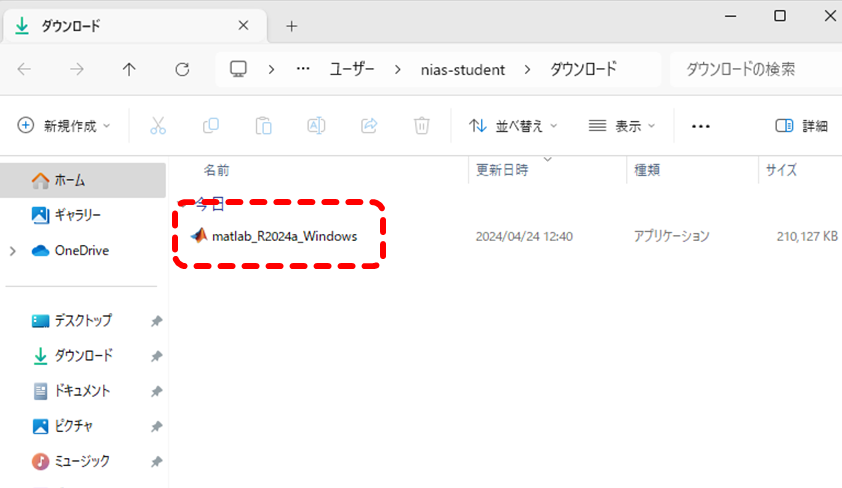
Task: Select the cut scissors icon
Action: pos(158,126)
